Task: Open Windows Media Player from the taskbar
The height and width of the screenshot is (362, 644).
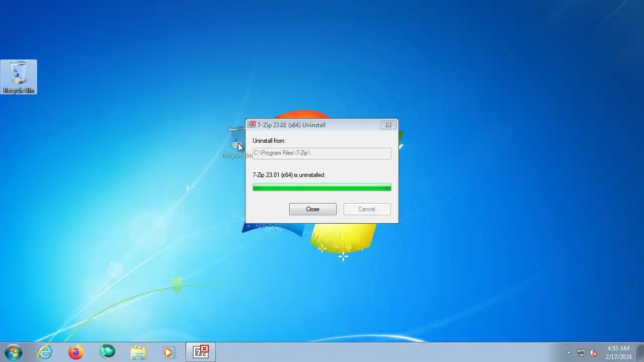Action: pos(169,352)
